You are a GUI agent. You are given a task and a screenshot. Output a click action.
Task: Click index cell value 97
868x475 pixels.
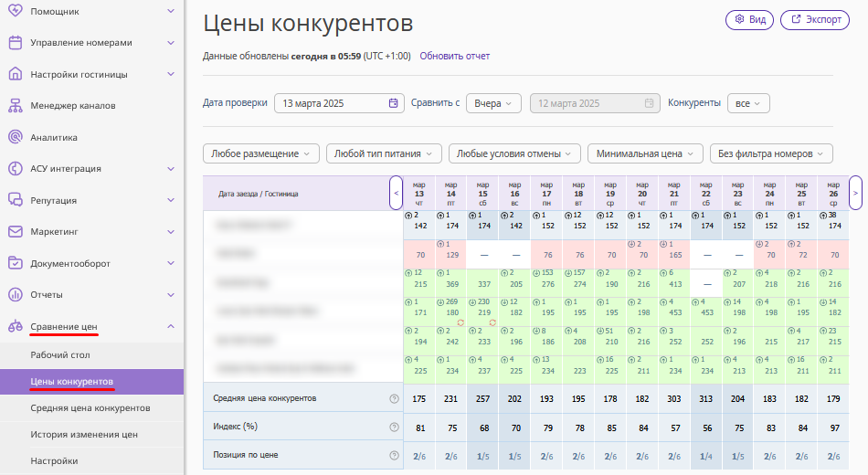click(835, 427)
